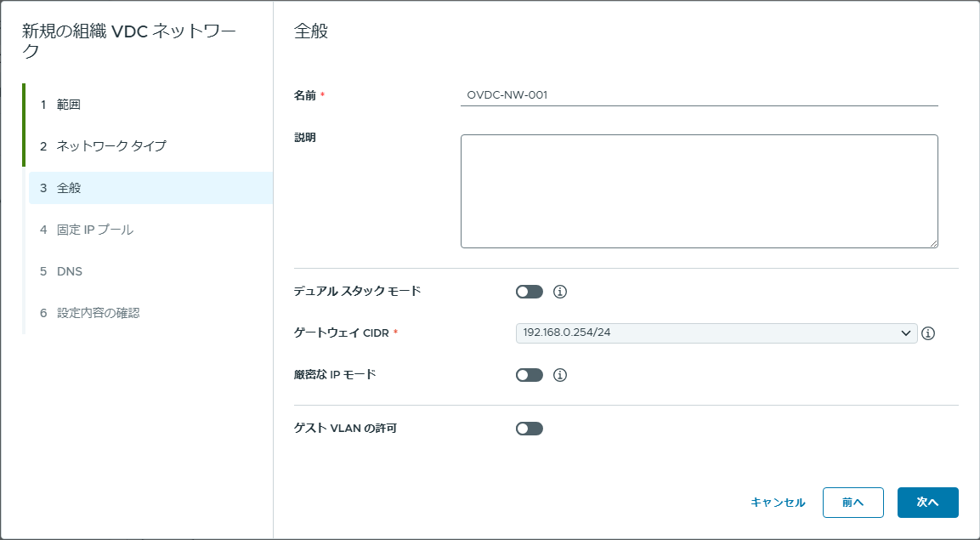980x540 pixels.
Task: Click the 新規の組織 VDC ネットワーク title
Action: (128, 42)
